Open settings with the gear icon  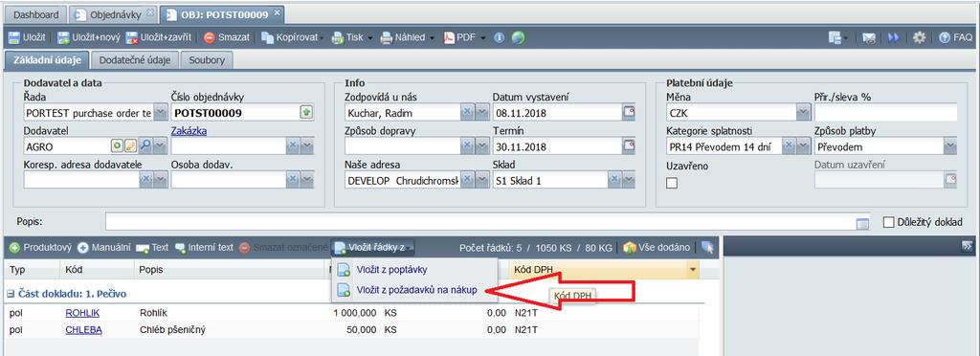919,37
